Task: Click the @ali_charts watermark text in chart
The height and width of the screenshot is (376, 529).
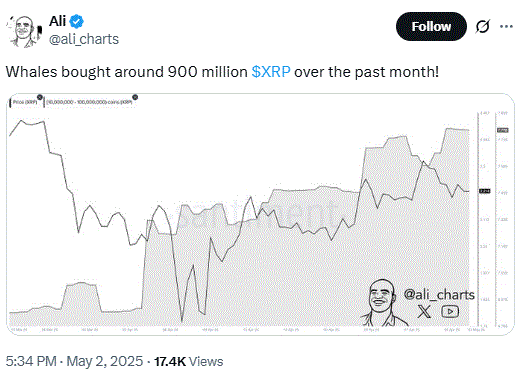Action: point(439,295)
